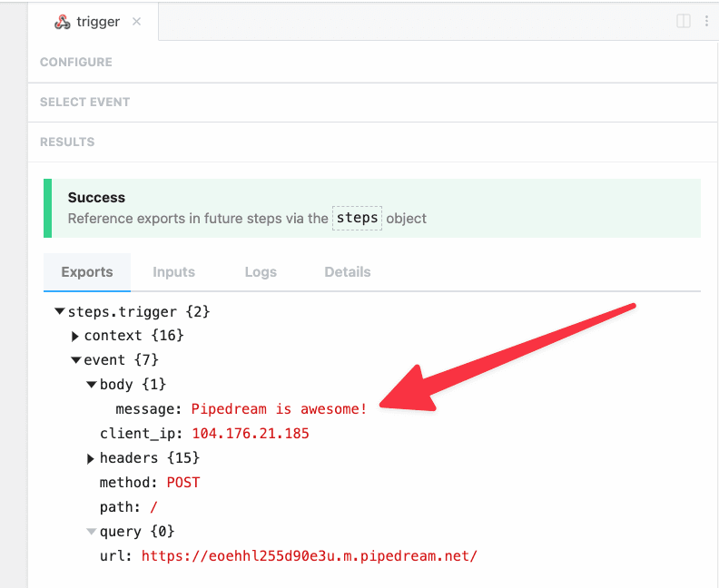Click the 'event {7}' label text

click(121, 359)
